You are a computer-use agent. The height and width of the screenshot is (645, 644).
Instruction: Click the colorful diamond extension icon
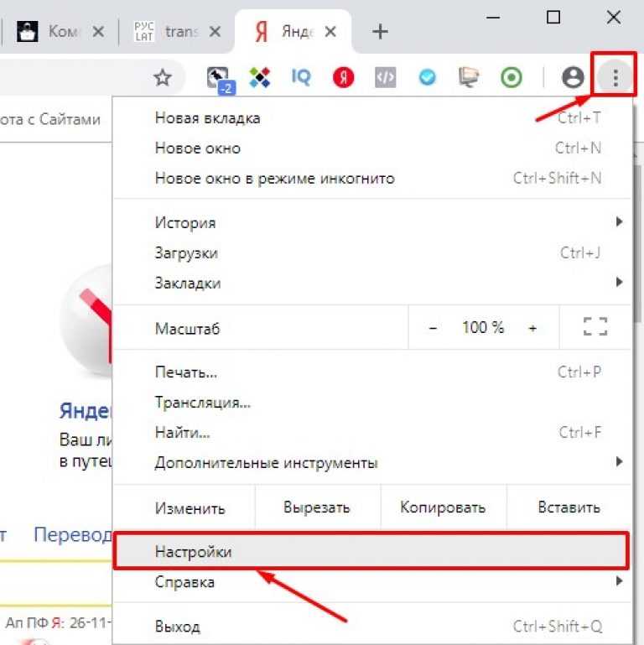pos(260,77)
